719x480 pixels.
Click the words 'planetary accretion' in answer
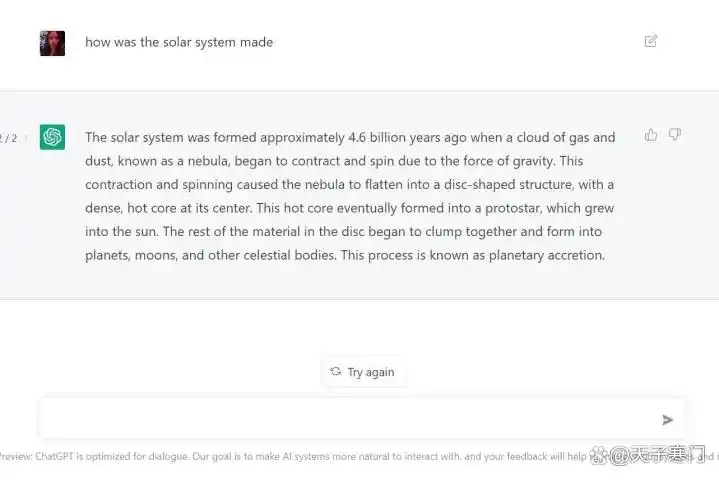(547, 255)
